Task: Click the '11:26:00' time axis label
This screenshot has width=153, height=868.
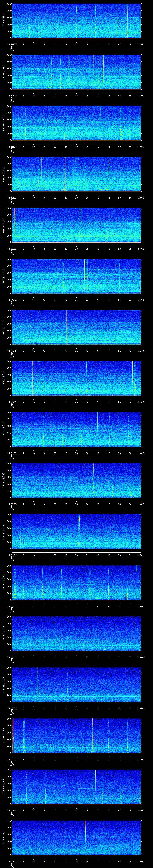Action: (12, 555)
